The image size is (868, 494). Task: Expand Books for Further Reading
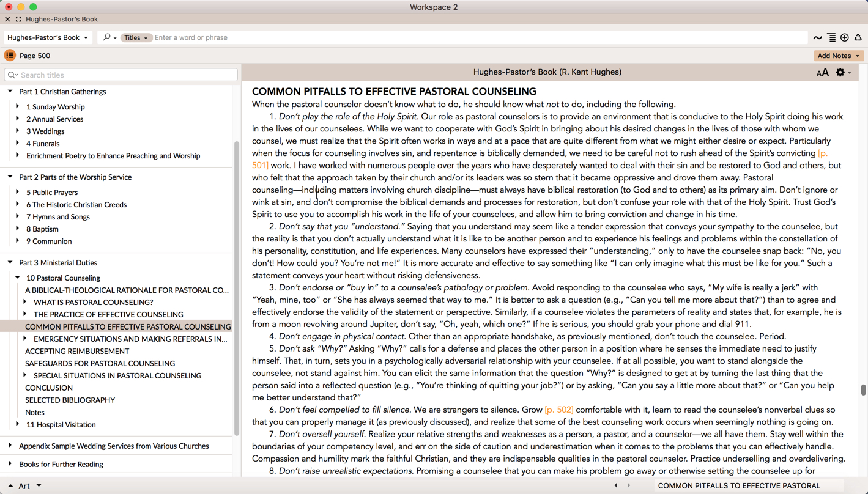coord(10,464)
